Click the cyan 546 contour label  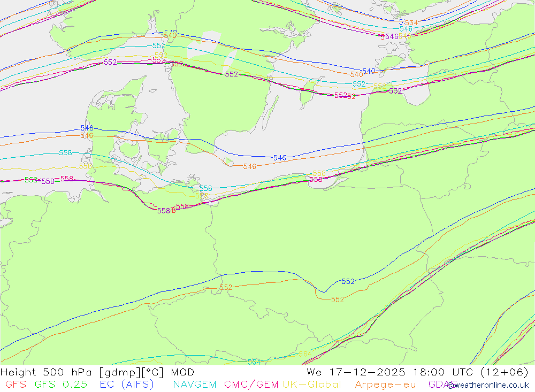[406, 29]
